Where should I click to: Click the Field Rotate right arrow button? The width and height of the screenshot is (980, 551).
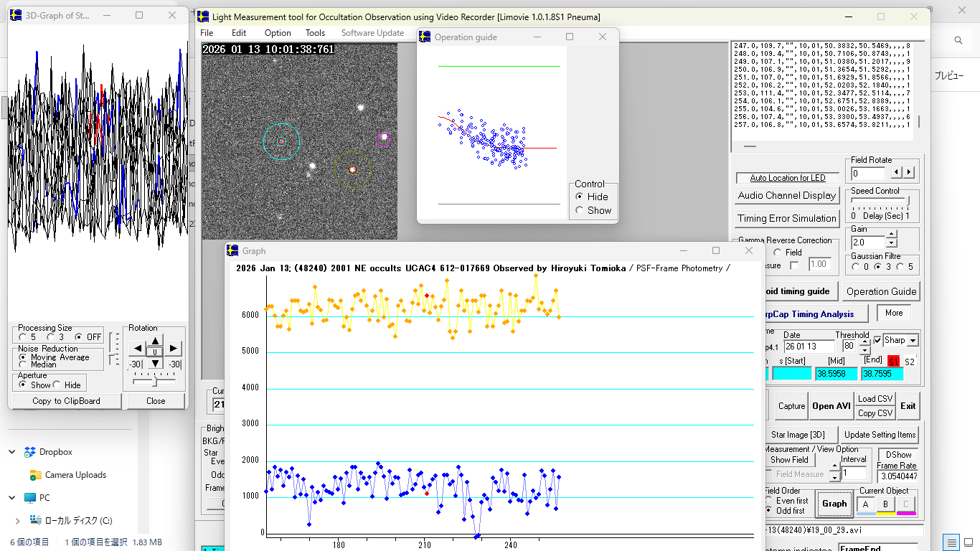(909, 173)
